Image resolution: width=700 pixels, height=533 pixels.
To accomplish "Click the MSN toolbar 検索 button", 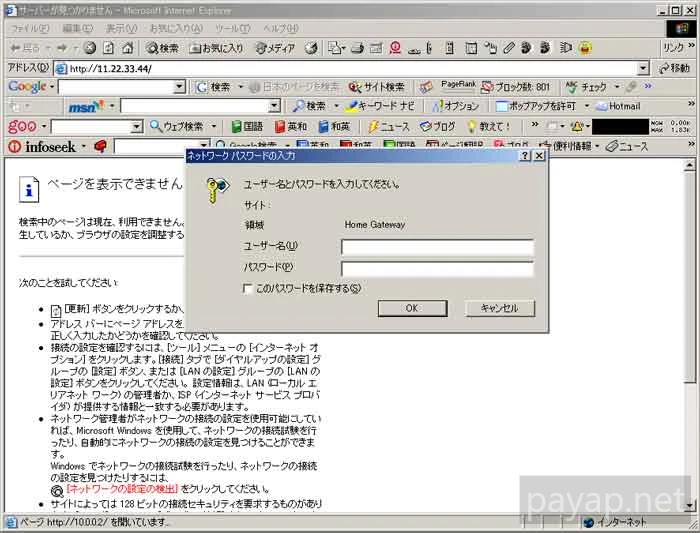I will pyautogui.click(x=309, y=106).
